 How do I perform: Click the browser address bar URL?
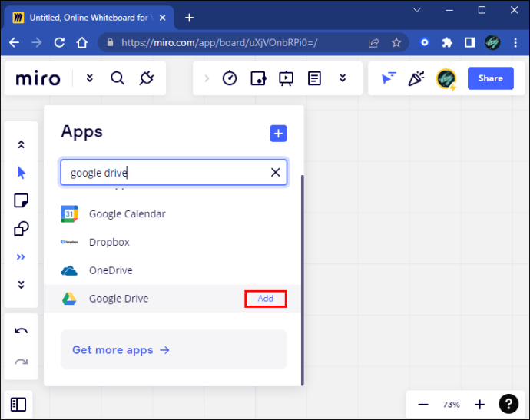(x=220, y=42)
